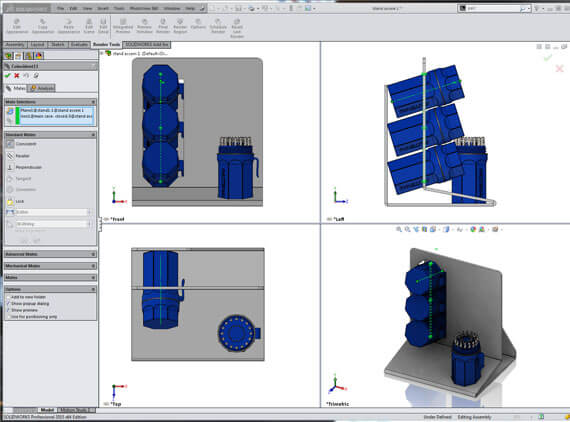
Task: Collapse the Options section
Action: point(93,289)
